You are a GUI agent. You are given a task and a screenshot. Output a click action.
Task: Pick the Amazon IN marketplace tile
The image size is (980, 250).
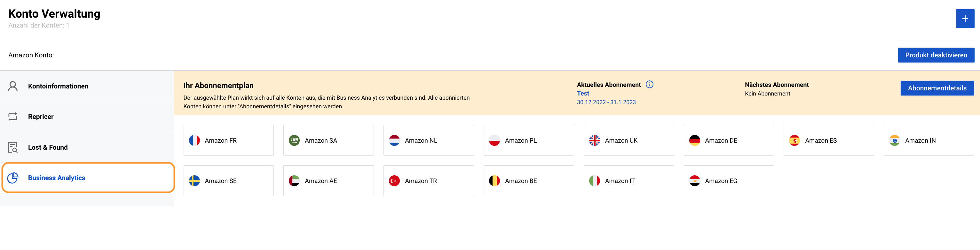[x=928, y=141]
